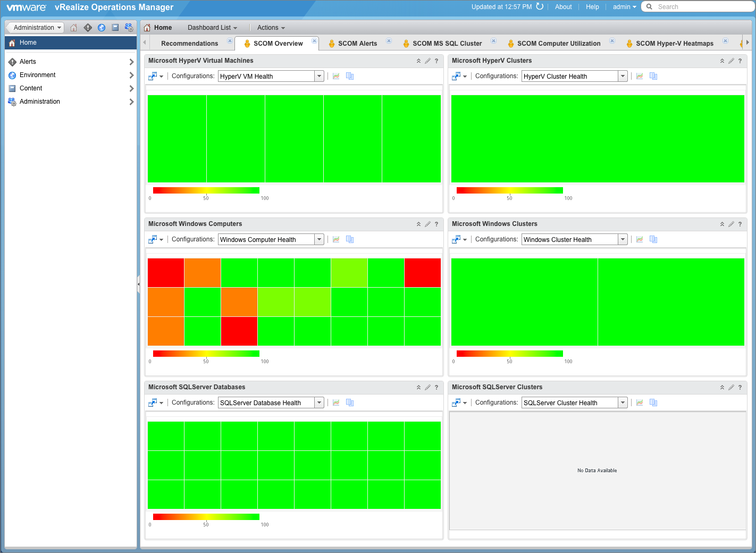Collapse the Microsoft SQLServer Clusters widget
The image size is (756, 553).
point(722,388)
